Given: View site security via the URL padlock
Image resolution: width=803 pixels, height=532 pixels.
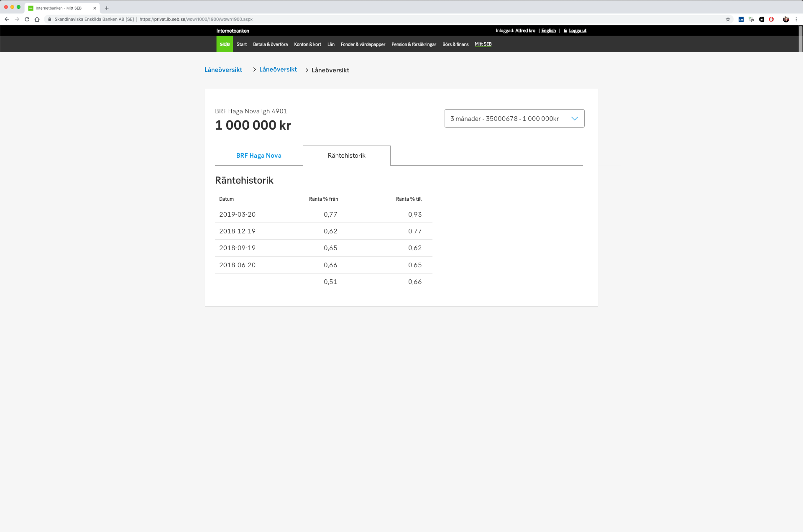Looking at the screenshot, I should pyautogui.click(x=49, y=19).
